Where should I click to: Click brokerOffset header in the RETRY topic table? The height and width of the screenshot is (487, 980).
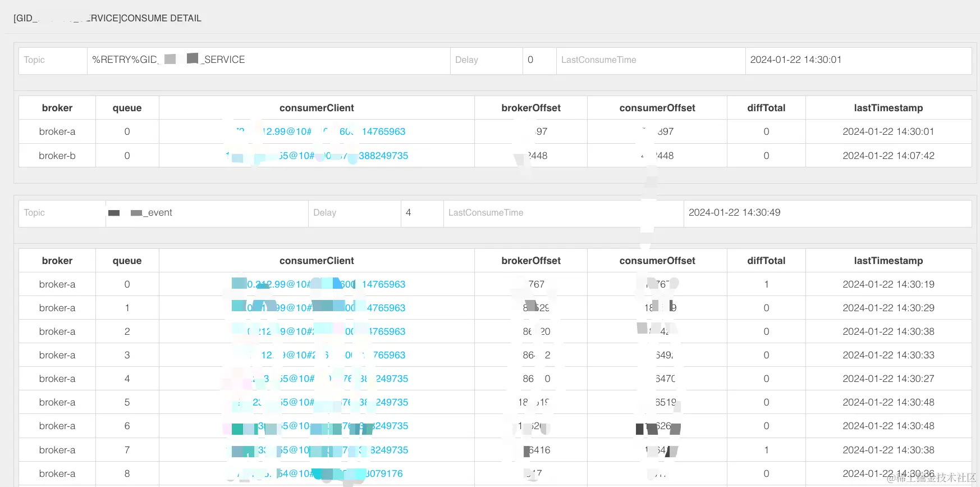pos(531,108)
